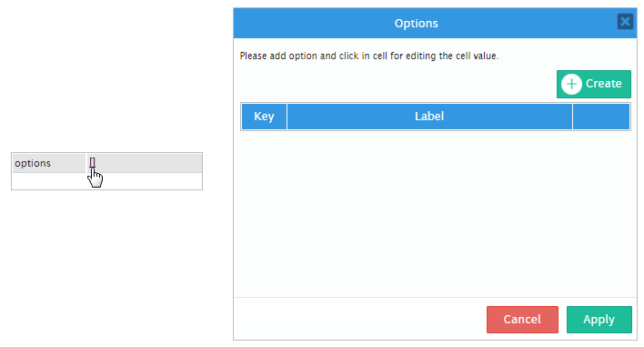Cancel the Options dialog
Screen dimensions: 644x347
(522, 320)
